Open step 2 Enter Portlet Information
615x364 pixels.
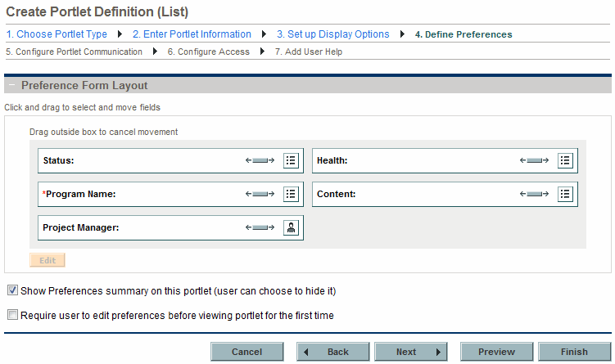tap(192, 34)
